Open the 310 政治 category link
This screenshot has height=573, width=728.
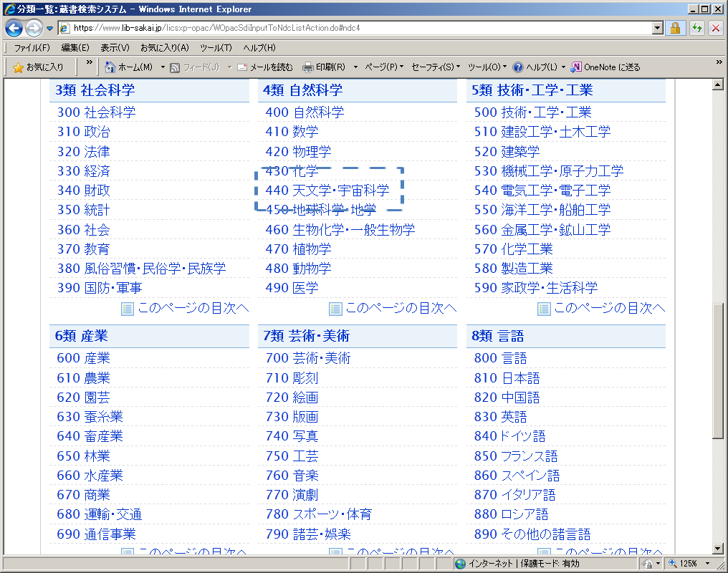(x=84, y=132)
